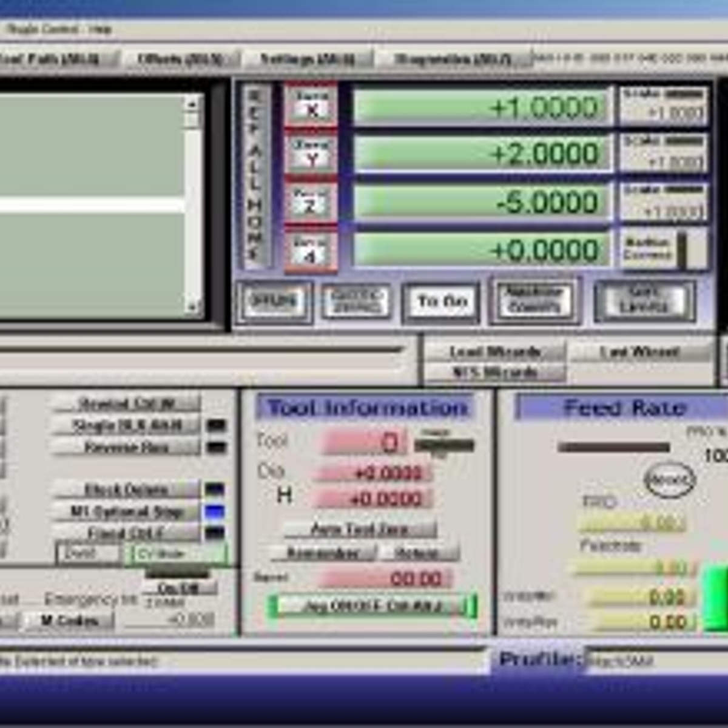Zero the 4th axis DRO
Viewport: 728px width, 728px height.
pos(310,249)
